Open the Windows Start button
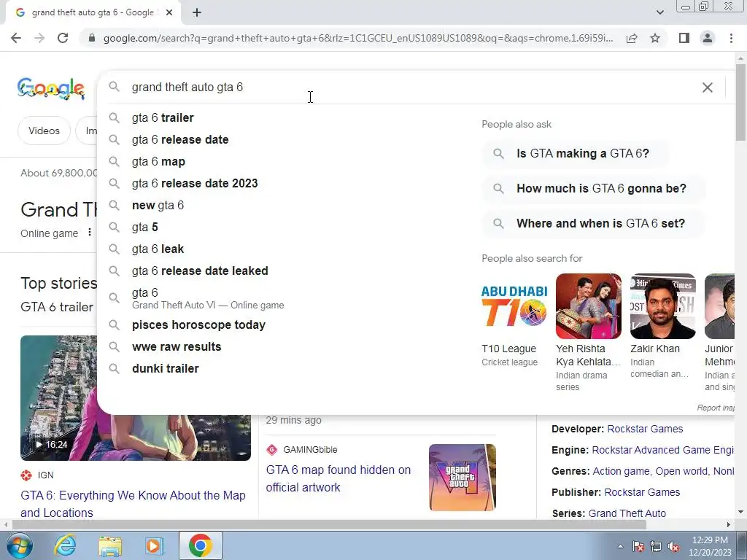 (18, 545)
